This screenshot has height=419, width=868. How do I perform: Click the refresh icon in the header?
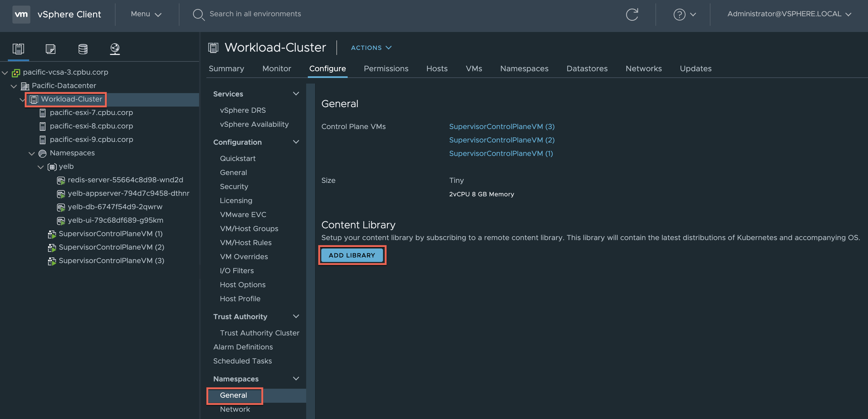coord(632,14)
